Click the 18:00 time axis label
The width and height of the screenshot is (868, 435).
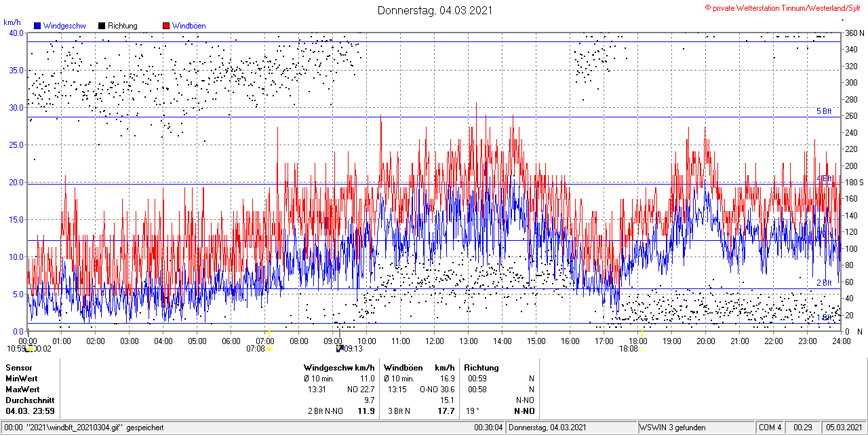(637, 341)
